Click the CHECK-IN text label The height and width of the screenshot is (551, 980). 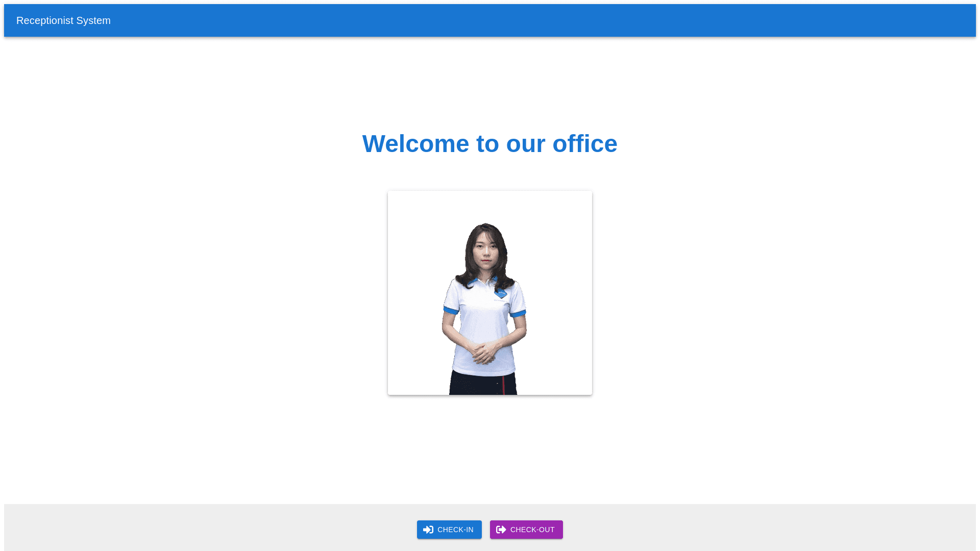point(455,530)
